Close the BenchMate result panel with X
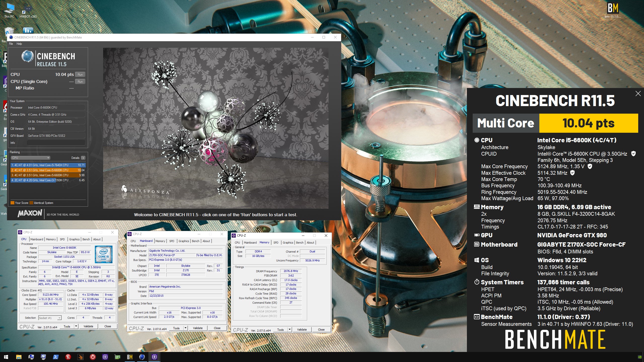The image size is (644, 362). pyautogui.click(x=638, y=94)
